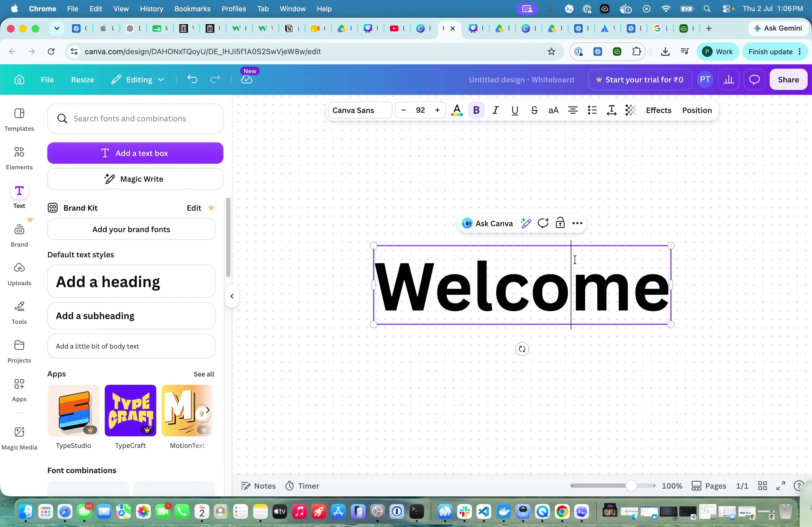The width and height of the screenshot is (812, 527).
Task: Open the Canva Sans font dropdown
Action: tap(360, 110)
